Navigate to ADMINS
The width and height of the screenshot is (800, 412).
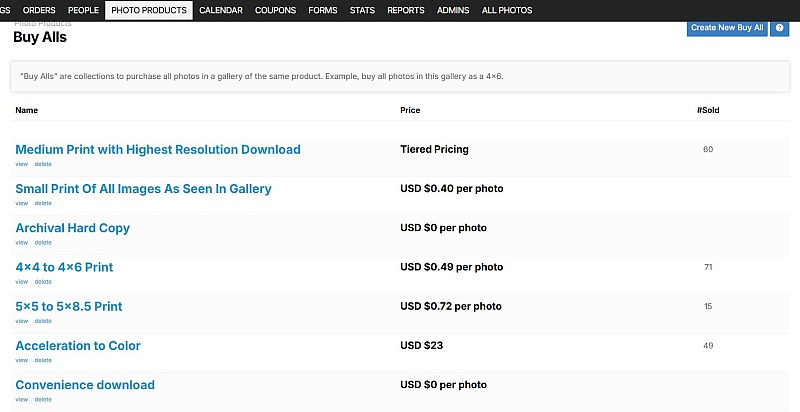tap(453, 10)
